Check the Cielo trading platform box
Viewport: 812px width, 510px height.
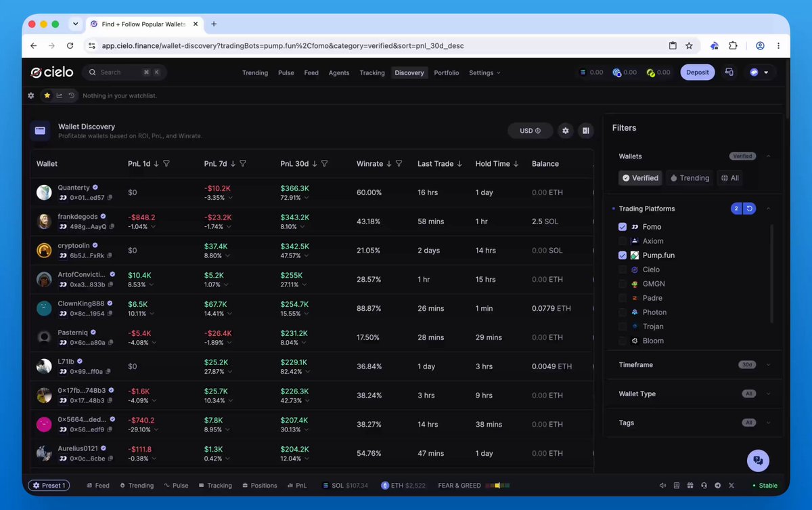[623, 270]
